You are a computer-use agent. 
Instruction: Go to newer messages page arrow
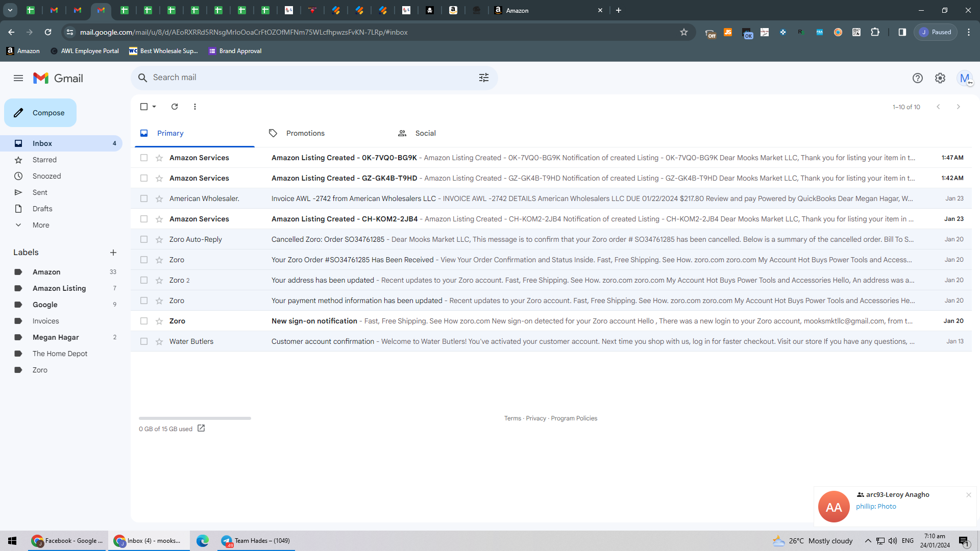coord(938,107)
